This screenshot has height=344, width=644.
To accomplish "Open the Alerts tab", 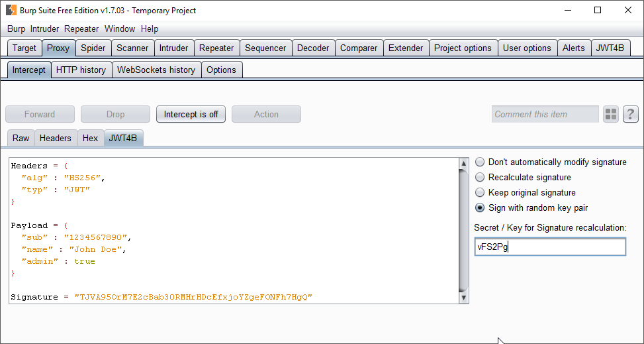I will tap(573, 48).
